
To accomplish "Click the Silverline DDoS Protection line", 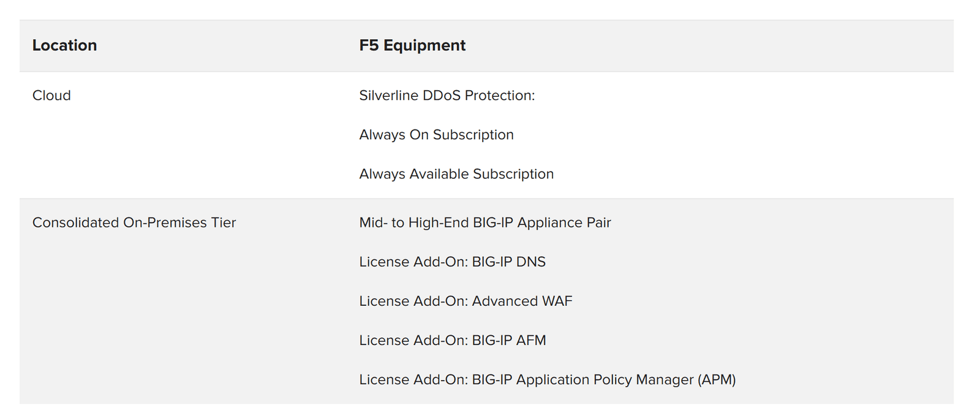I will [447, 96].
